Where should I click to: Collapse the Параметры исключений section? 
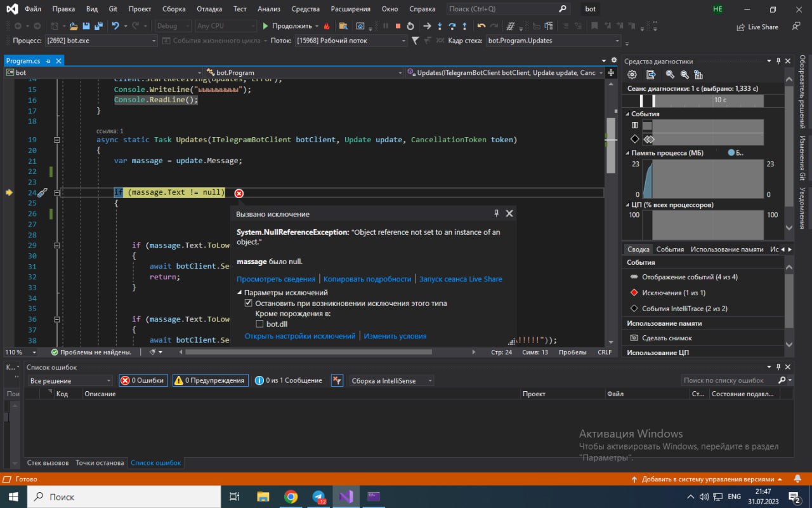[x=240, y=293]
